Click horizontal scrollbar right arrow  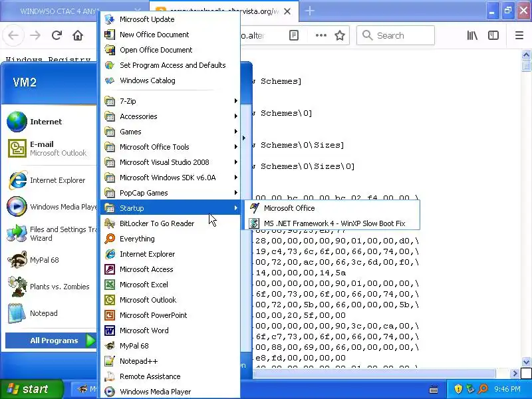tap(515, 374)
